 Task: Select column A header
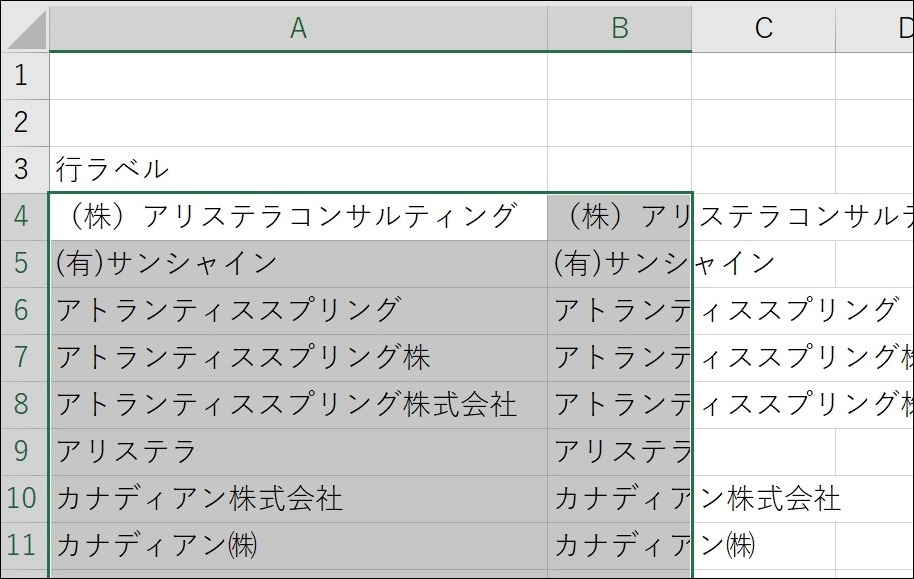(298, 28)
